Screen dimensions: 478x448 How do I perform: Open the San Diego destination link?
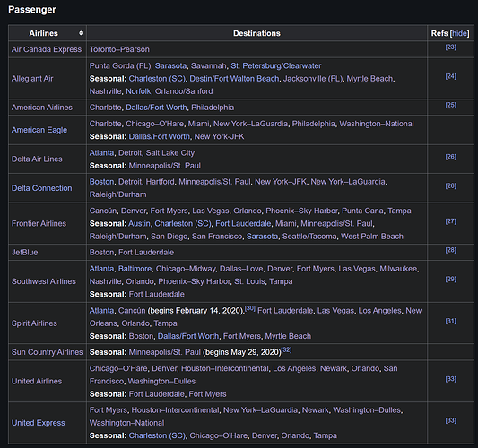point(169,237)
